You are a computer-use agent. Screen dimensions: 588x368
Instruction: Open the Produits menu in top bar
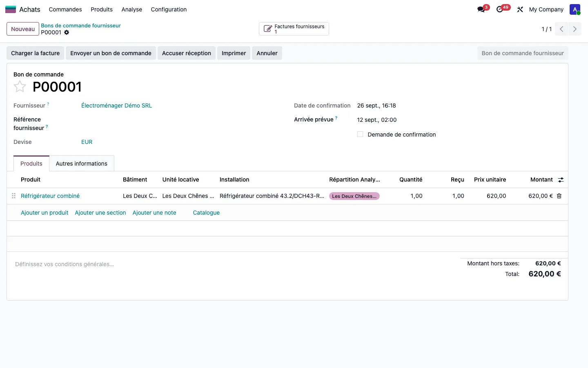click(102, 9)
